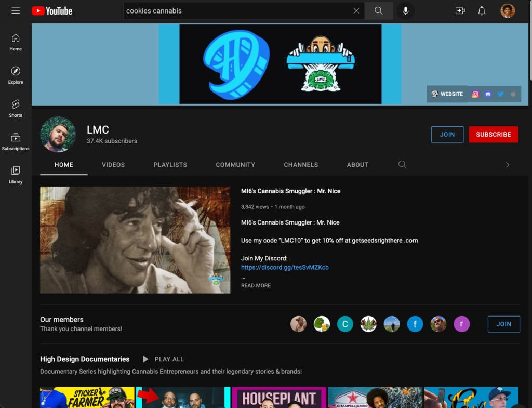Start voice search with microphone
The width and height of the screenshot is (532, 408).
point(406,11)
